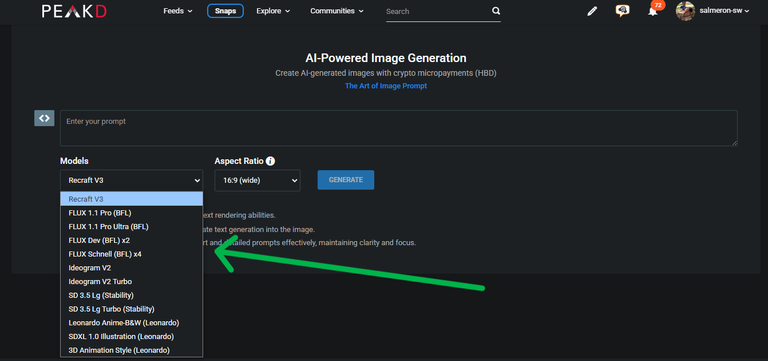
Task: Expand the Explore menu
Action: pyautogui.click(x=273, y=11)
